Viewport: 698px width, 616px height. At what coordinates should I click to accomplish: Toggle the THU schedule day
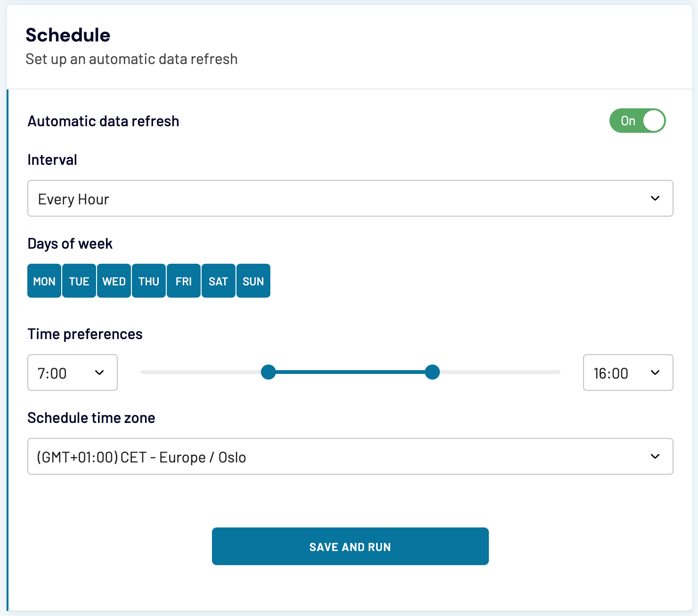point(148,281)
